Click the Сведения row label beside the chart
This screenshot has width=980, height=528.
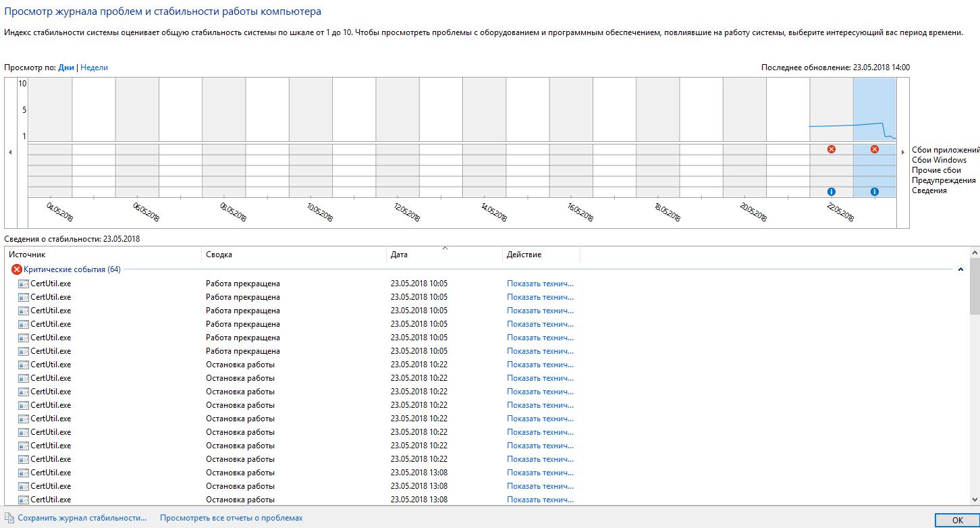929,190
